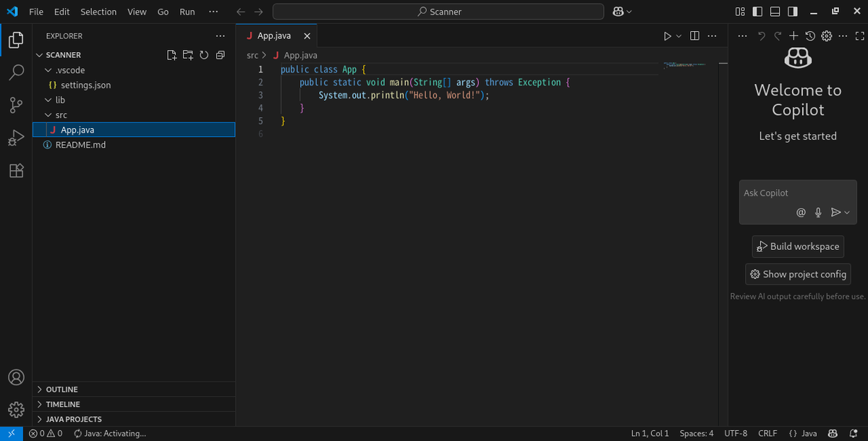The image size is (868, 441).
Task: Expand the JAVA PROJECTS section
Action: tap(134, 419)
